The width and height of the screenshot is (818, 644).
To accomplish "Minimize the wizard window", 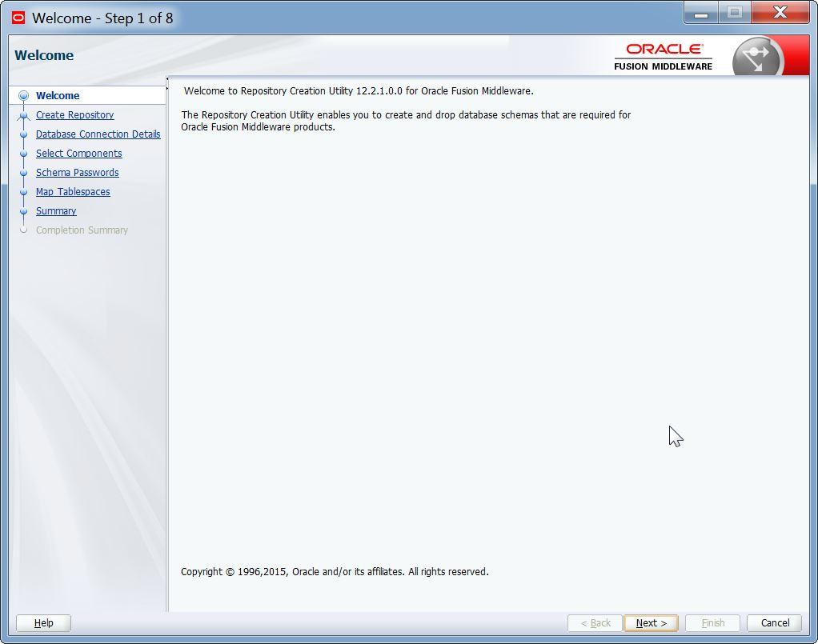I will click(x=701, y=13).
